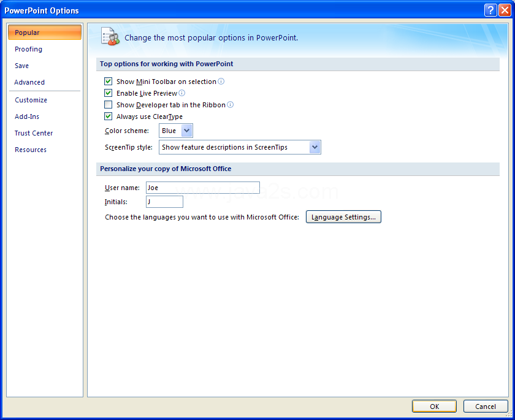
Task: Click the 'ScreenTip style:' label
Action: (129, 147)
